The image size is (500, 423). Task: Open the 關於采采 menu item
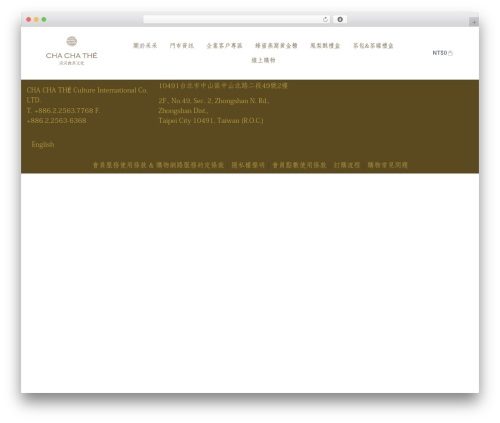145,46
